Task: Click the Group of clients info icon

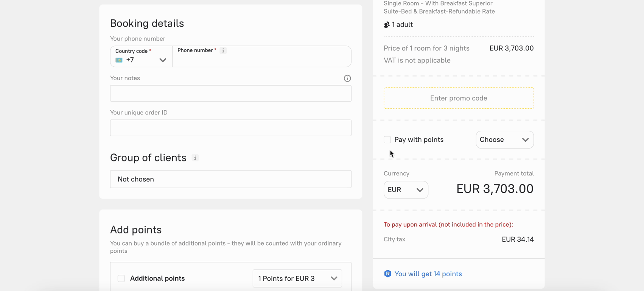Action: pos(195,158)
